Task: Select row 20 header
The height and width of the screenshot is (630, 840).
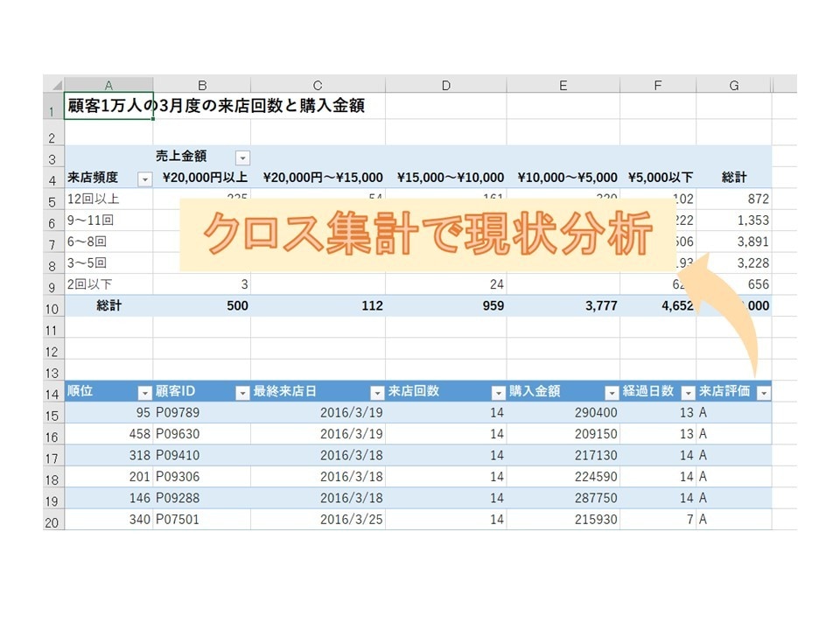Action: coord(53,520)
